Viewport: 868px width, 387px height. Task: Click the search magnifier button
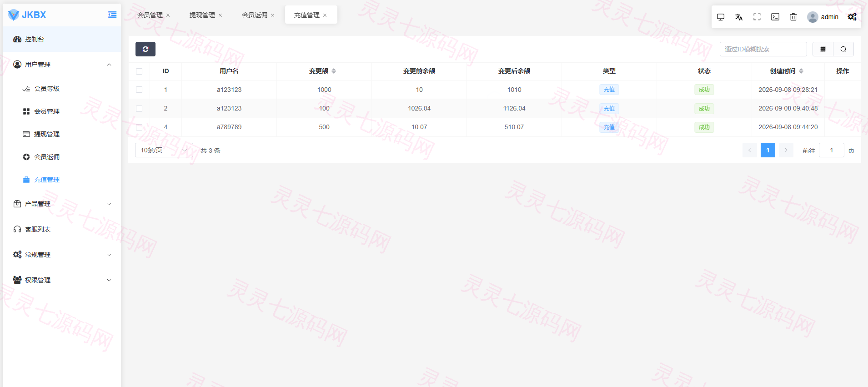click(843, 49)
